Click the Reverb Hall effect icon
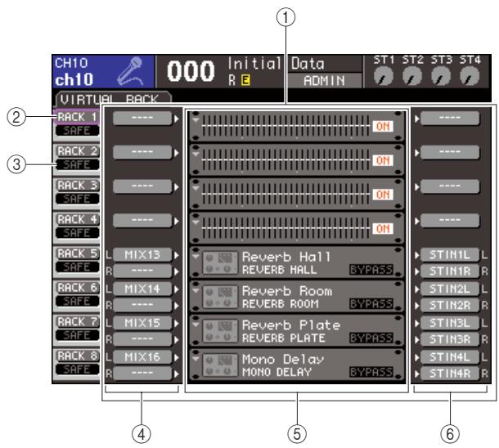The width and height of the screenshot is (499, 448). (220, 263)
